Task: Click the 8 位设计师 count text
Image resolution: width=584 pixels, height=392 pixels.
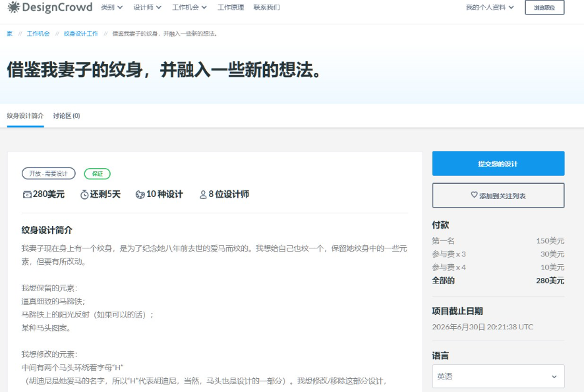Action: 229,194
